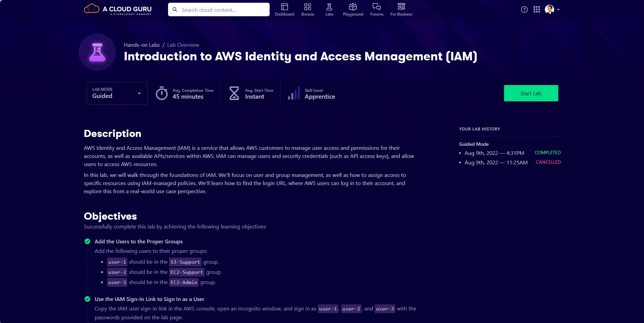This screenshot has width=644, height=323.
Task: Open the Dashboard nav item
Action: [x=285, y=9]
